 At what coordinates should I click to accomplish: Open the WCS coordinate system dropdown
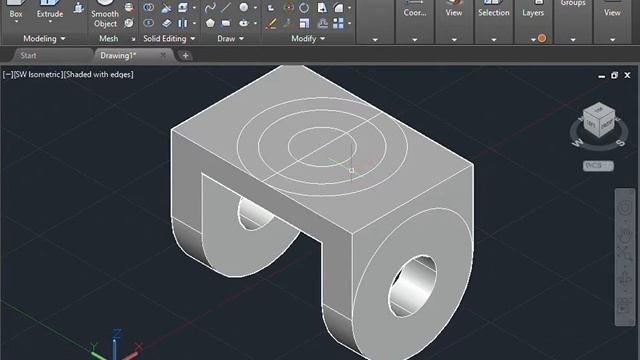pos(598,166)
